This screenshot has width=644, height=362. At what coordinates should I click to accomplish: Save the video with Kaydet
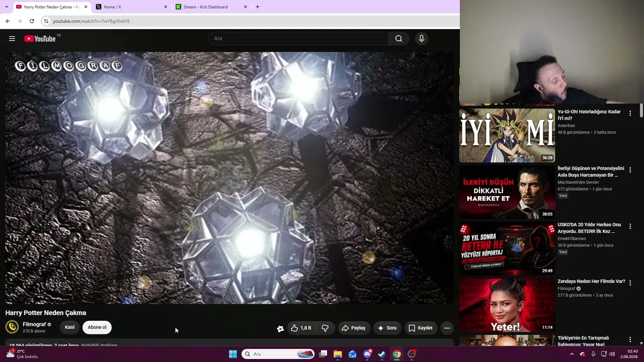pos(420,328)
